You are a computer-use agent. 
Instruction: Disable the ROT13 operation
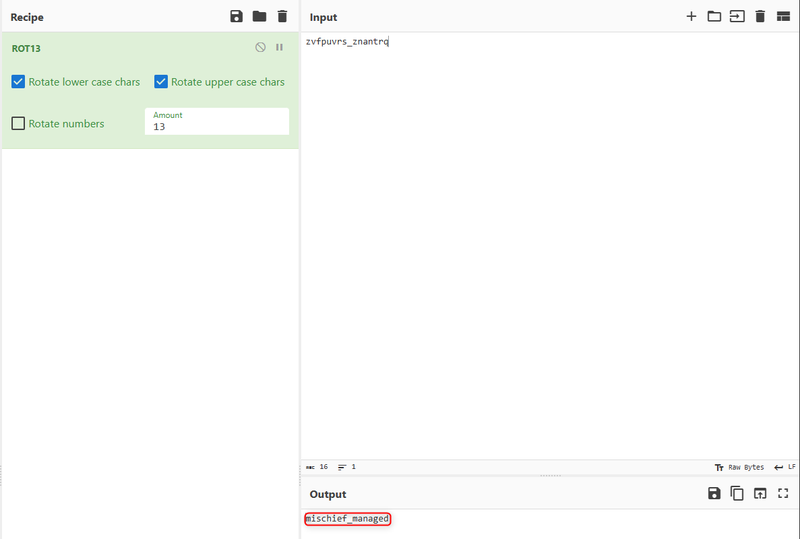[x=260, y=47]
